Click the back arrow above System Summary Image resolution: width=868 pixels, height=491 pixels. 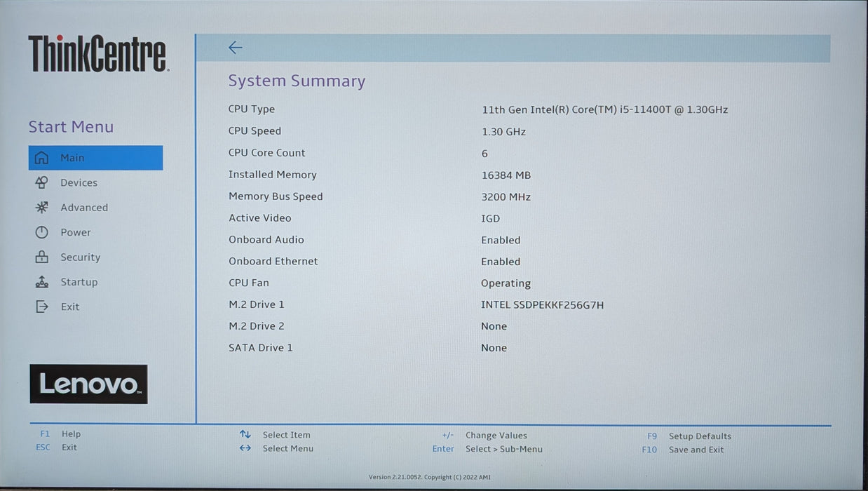point(236,48)
